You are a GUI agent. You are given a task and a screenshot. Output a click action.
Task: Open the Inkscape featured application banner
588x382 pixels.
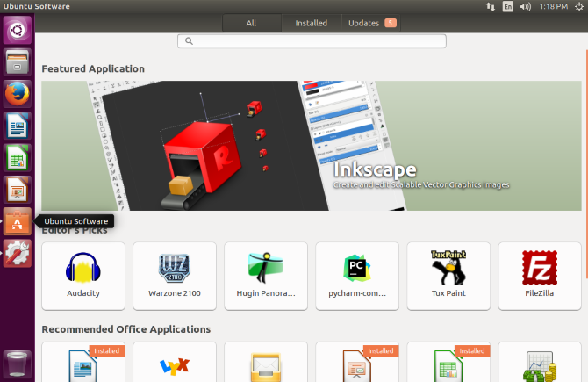coord(312,146)
